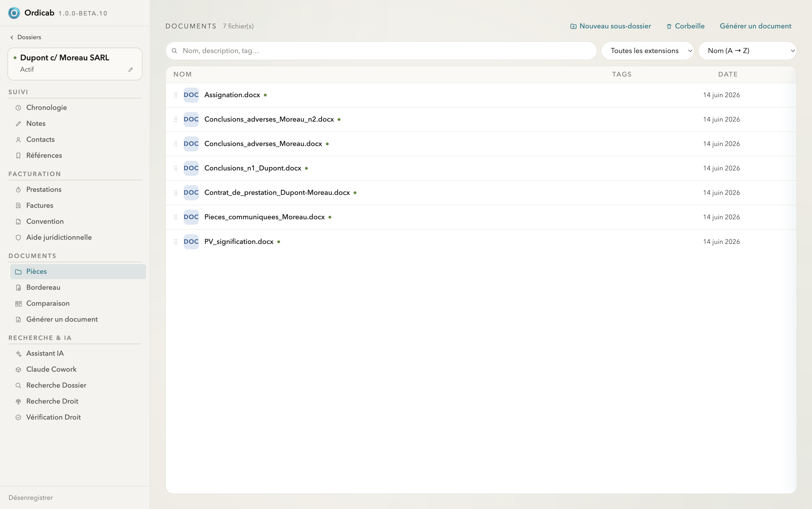This screenshot has width=812, height=509.
Task: Click the Chronologie clock icon
Action: pyautogui.click(x=19, y=108)
